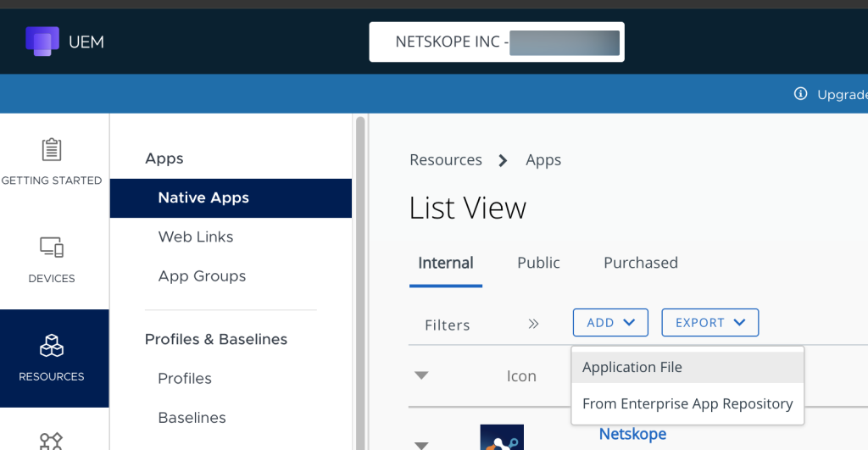Image resolution: width=868 pixels, height=450 pixels.
Task: Click the Filters label
Action: tap(448, 325)
